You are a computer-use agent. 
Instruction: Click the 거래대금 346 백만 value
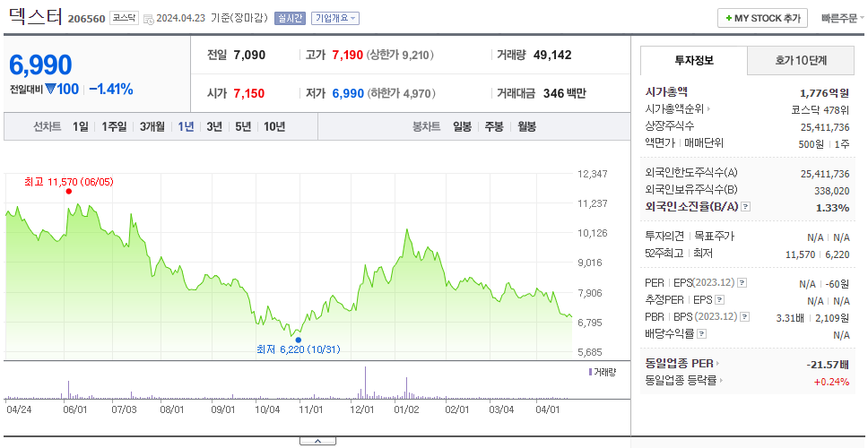(x=565, y=93)
